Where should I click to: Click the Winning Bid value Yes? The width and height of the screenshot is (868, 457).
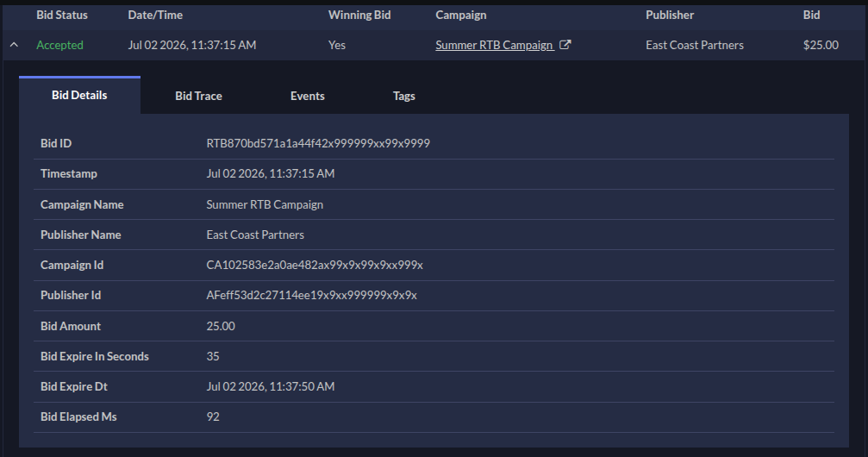coord(336,46)
